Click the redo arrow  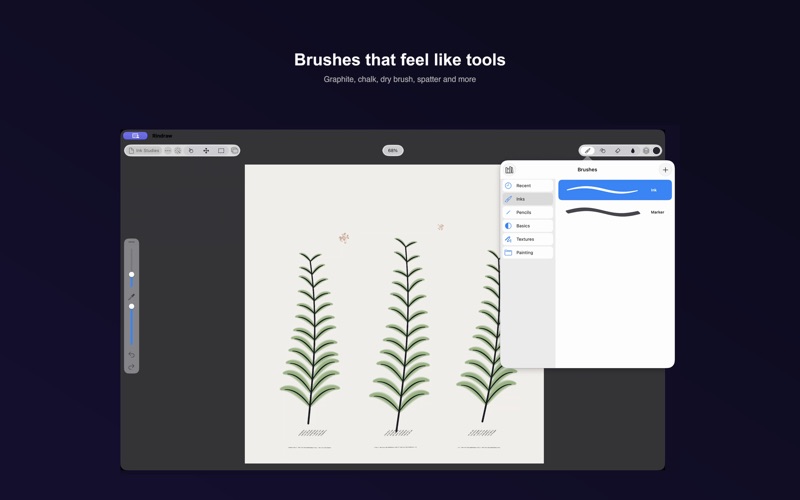(x=132, y=367)
